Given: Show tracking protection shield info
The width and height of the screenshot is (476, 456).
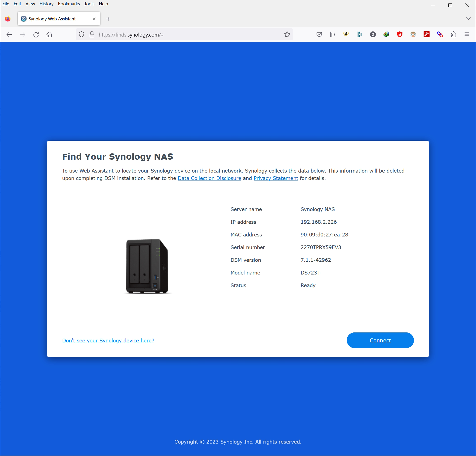Looking at the screenshot, I should coord(81,35).
